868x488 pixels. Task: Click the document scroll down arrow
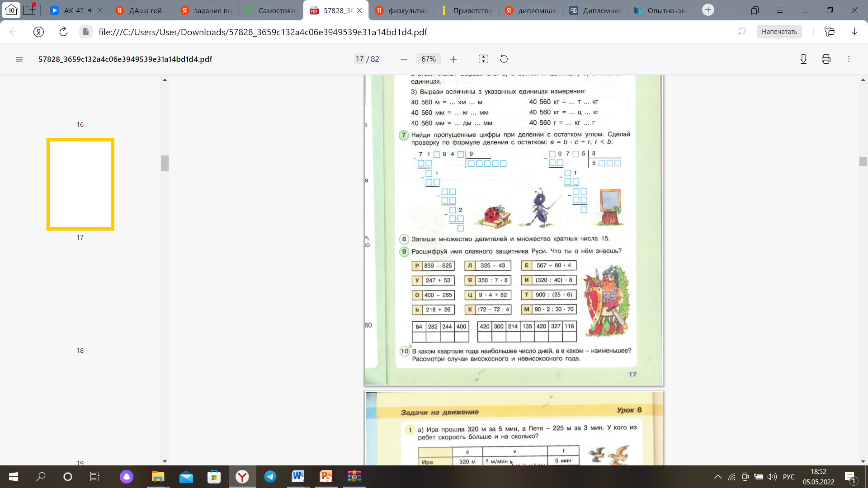coord(863,461)
